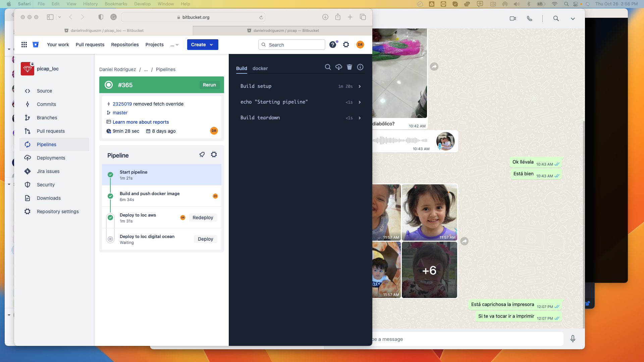Open the pipeline step info icon
Screen dimensions: 644x362
tap(360, 67)
